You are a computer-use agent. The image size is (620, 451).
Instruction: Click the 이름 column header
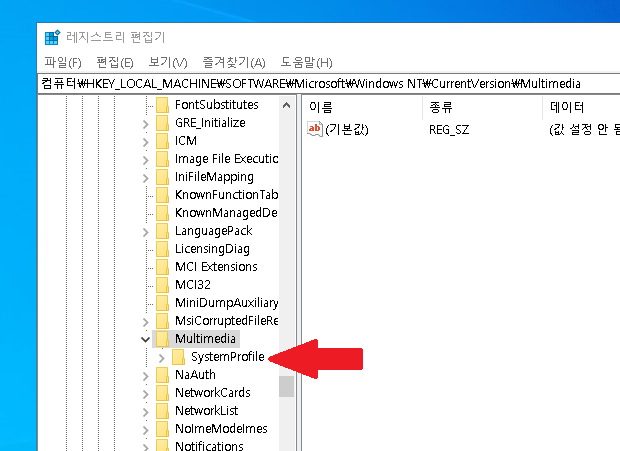(x=363, y=107)
